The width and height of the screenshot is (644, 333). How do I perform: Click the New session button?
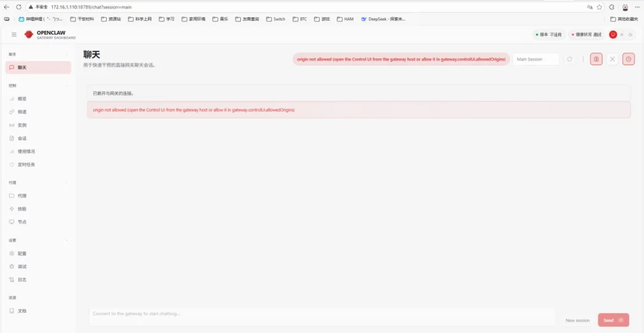[x=577, y=320]
